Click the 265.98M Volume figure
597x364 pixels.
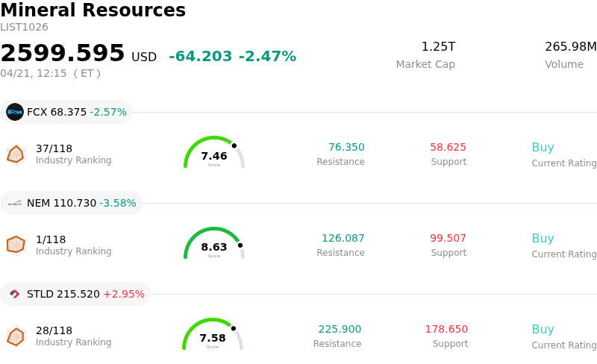click(570, 47)
